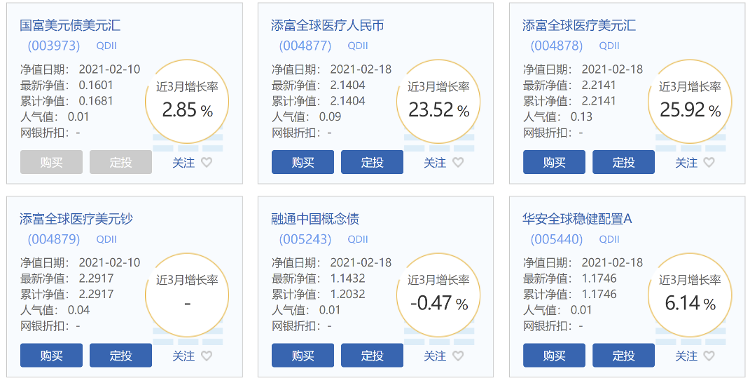Click heart icon for fund 004877
The width and height of the screenshot is (750, 383).
point(458,163)
